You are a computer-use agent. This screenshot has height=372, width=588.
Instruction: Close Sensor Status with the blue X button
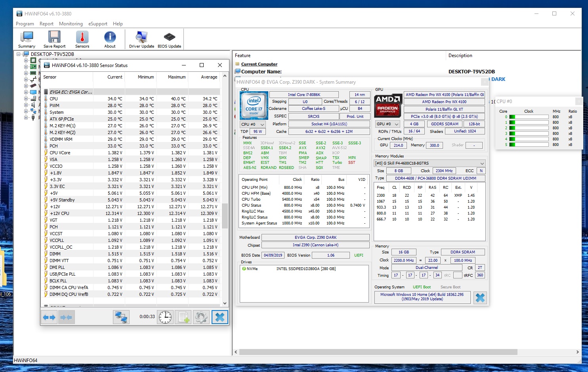coord(220,317)
